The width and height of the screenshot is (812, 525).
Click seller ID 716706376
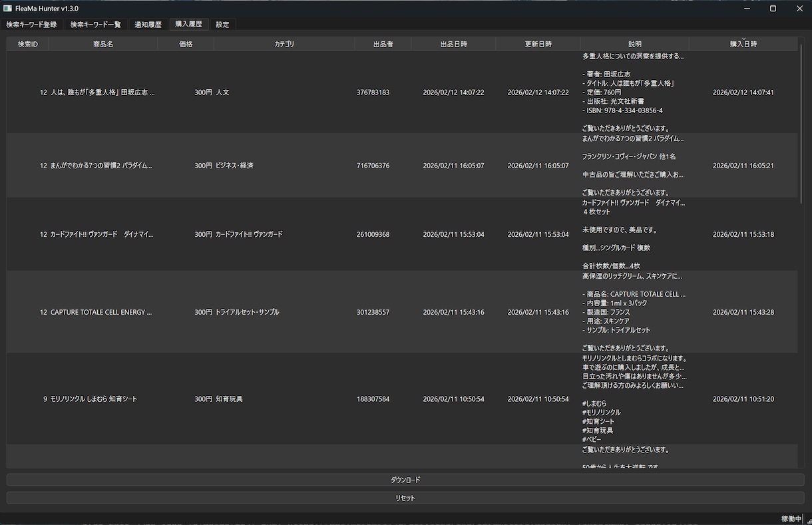373,166
